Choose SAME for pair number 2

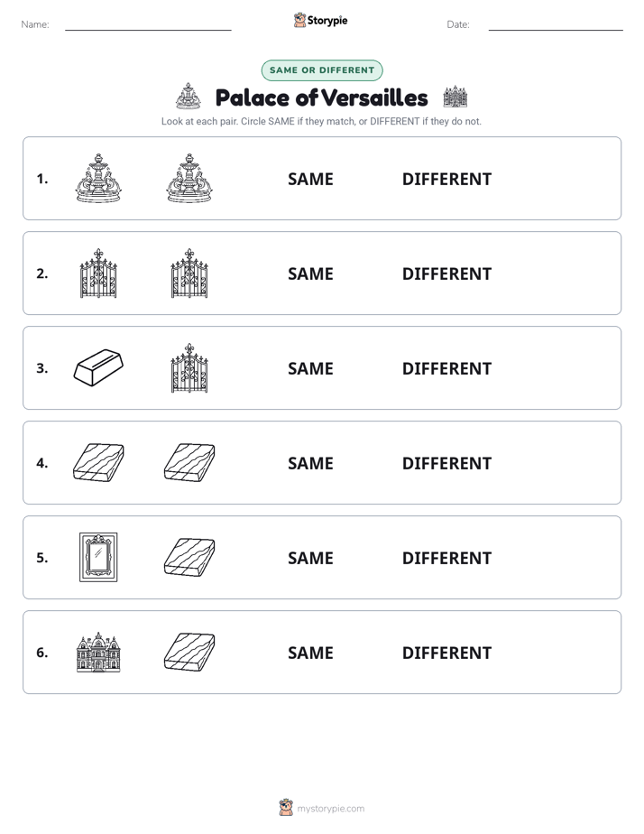[x=310, y=273]
